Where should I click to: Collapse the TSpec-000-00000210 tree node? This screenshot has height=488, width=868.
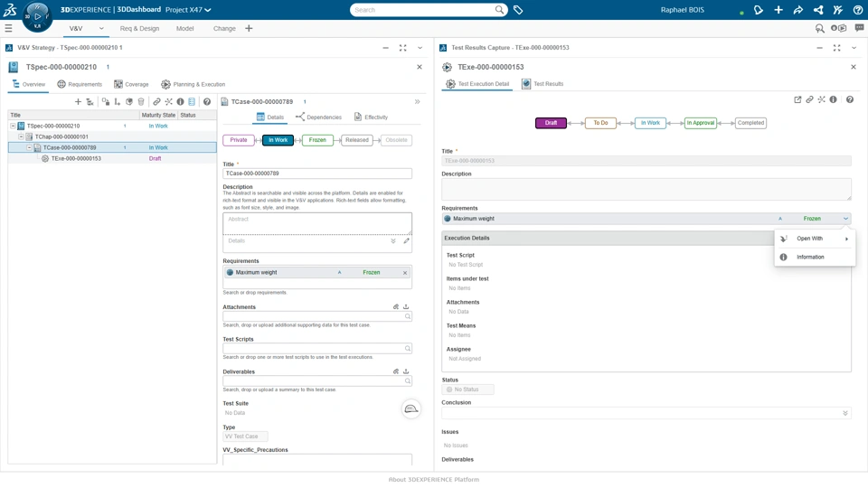(x=14, y=127)
